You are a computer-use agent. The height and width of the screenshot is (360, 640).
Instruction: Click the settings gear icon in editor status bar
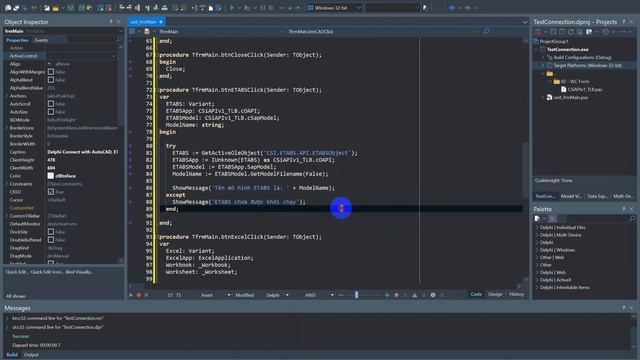coord(433,295)
